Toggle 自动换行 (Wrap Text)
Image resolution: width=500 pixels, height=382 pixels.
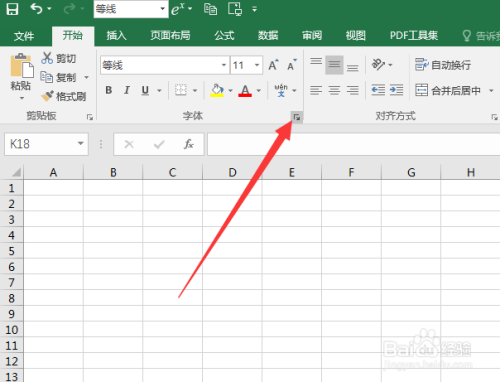(x=443, y=65)
